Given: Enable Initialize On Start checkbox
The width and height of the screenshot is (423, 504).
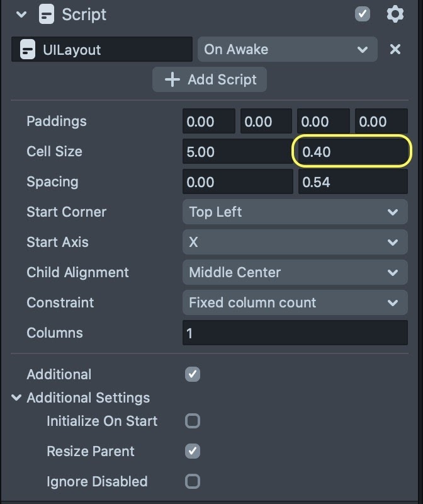Looking at the screenshot, I should pos(193,421).
